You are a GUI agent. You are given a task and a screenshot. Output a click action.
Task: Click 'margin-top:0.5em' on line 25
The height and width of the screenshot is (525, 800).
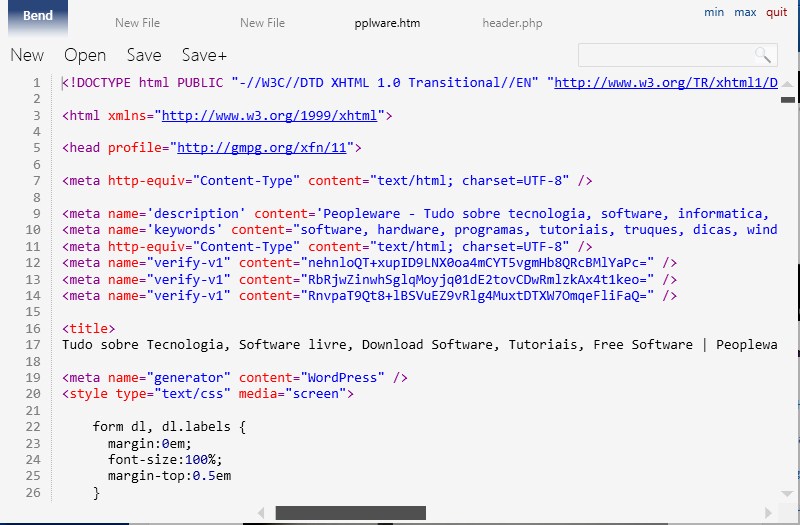pyautogui.click(x=169, y=476)
